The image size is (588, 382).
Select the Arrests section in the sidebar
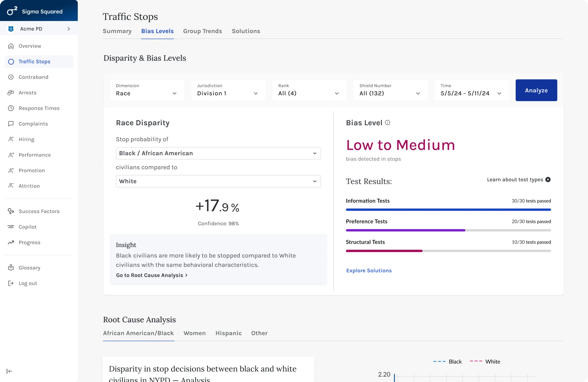click(x=28, y=92)
